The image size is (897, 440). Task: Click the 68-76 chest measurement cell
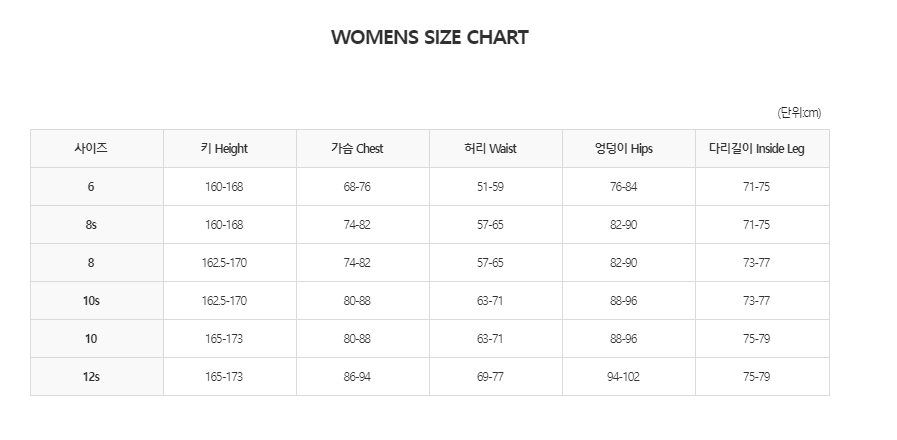click(357, 187)
